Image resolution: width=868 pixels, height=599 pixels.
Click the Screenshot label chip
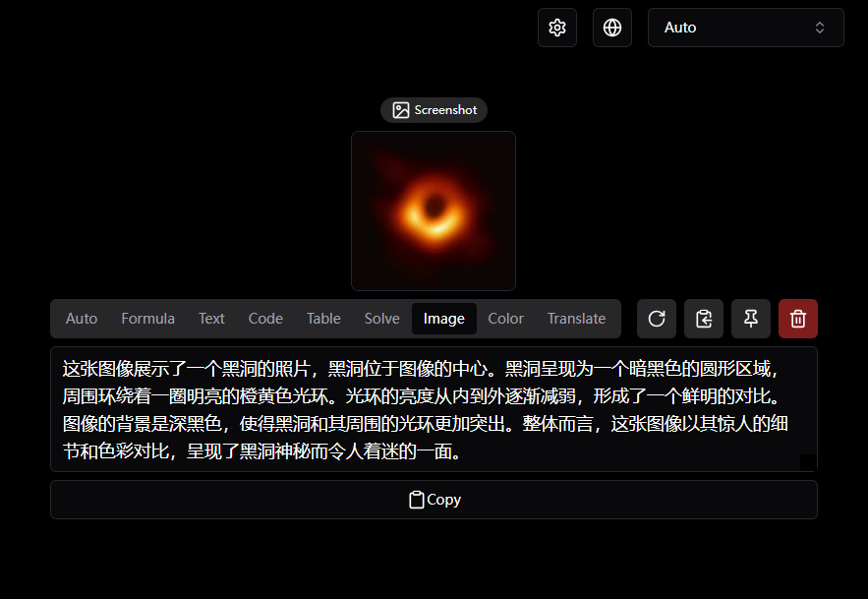[x=434, y=110]
